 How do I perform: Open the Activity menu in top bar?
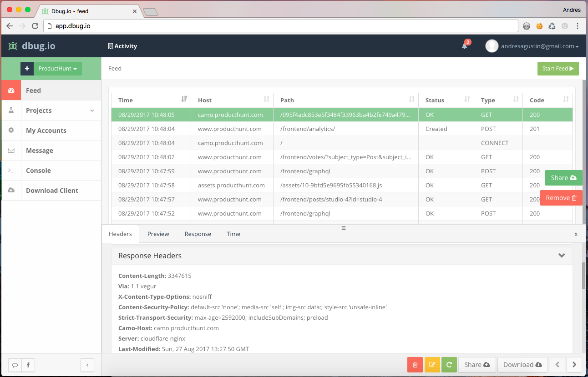(122, 46)
